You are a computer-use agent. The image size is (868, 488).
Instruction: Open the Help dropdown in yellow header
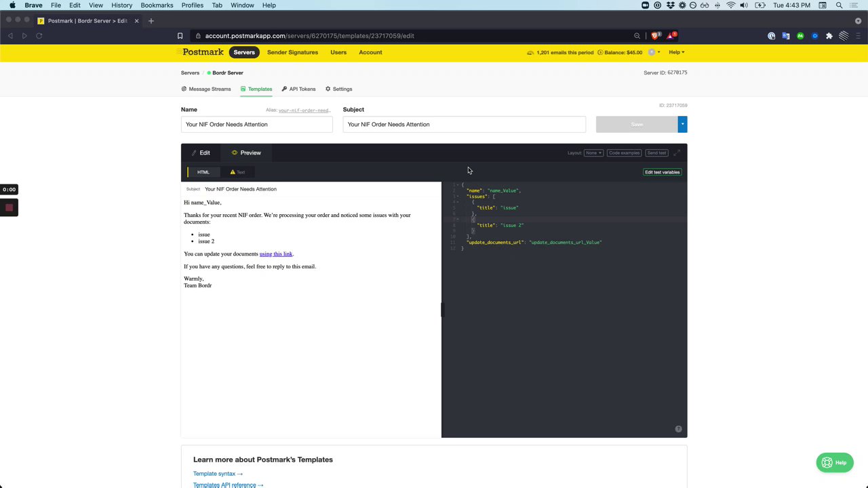[676, 52]
